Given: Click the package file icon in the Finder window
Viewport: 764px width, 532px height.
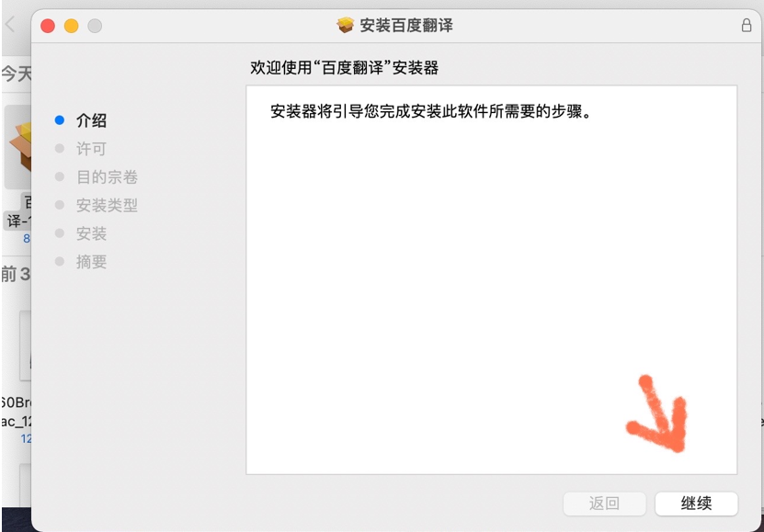Looking at the screenshot, I should (x=18, y=147).
